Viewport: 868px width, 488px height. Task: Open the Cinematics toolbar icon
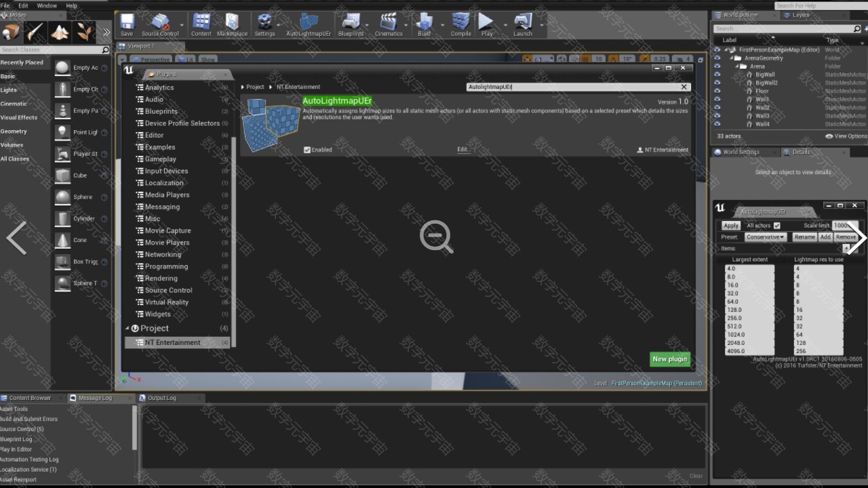tap(389, 23)
